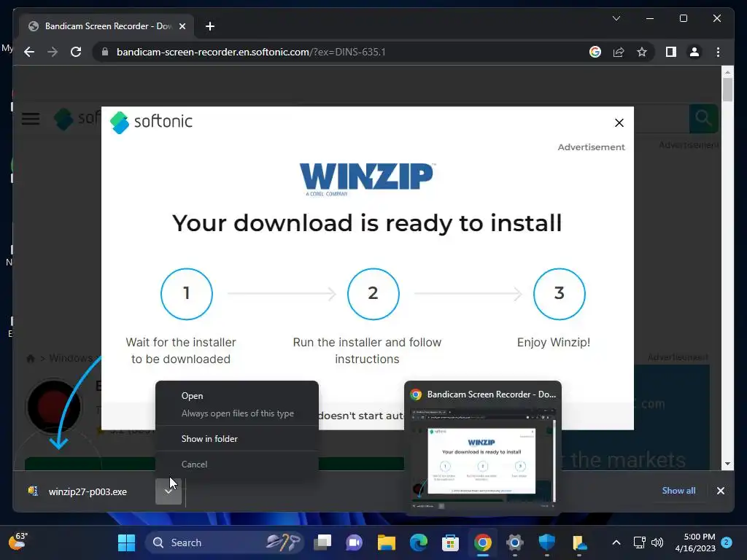Click the home breadcrumb icon on page

[x=31, y=358]
